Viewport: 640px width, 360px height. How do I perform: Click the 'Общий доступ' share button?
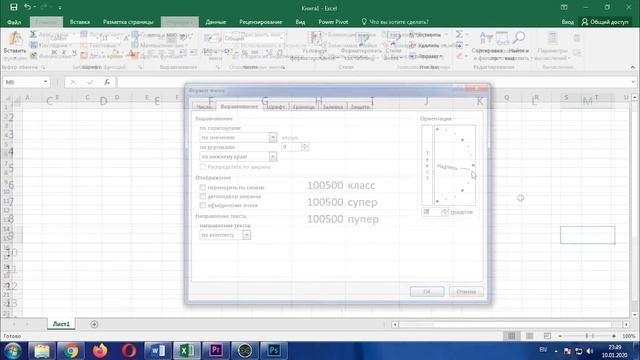pos(605,22)
